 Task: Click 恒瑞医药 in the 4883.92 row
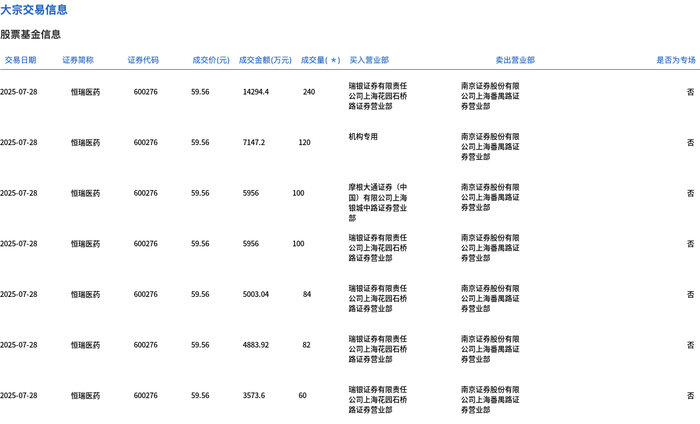85,345
